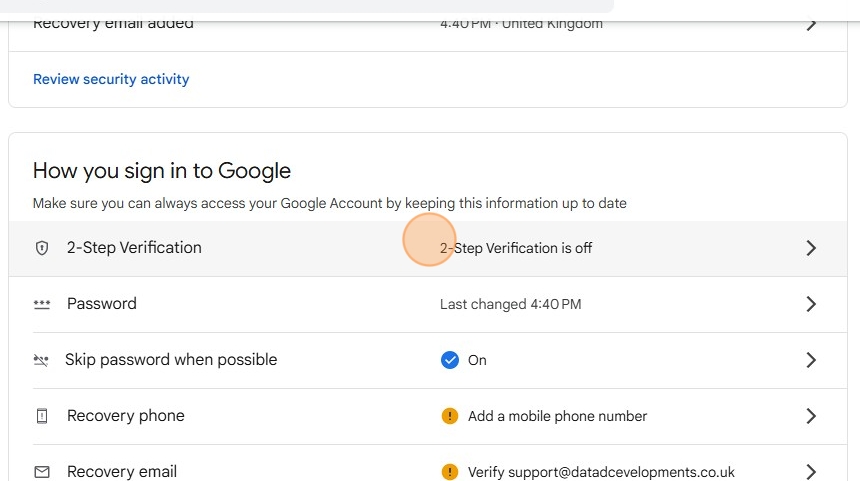The image size is (860, 481).
Task: Open the Recovery email added activity chevron
Action: (811, 23)
